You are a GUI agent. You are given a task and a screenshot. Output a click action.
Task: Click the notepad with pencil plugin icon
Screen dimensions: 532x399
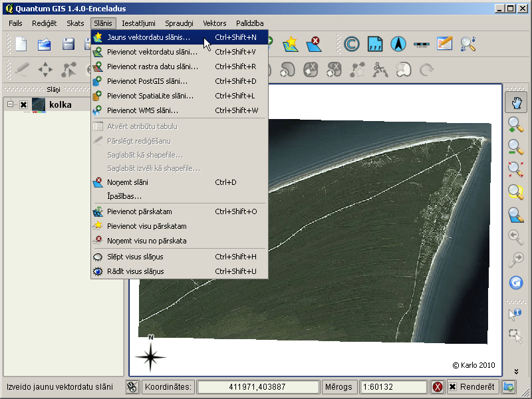(x=444, y=43)
